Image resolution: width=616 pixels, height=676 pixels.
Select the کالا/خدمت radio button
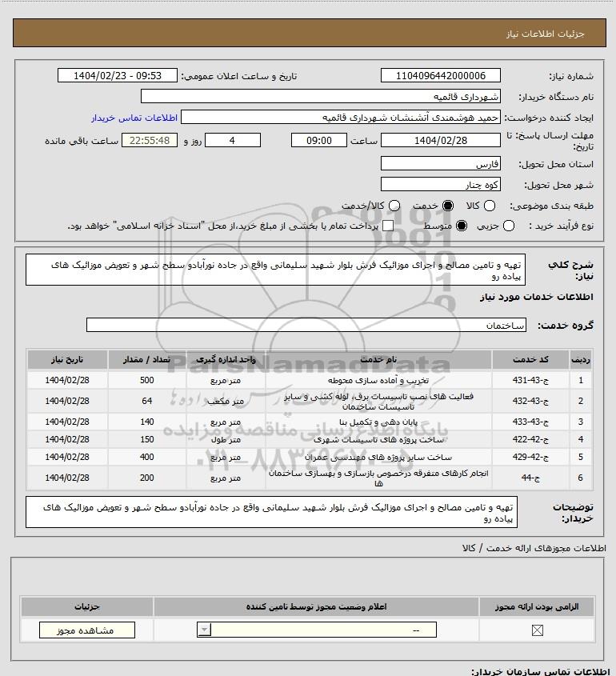coord(394,206)
